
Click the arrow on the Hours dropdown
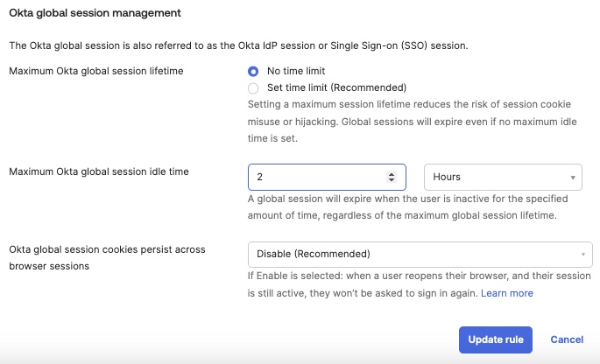(573, 178)
